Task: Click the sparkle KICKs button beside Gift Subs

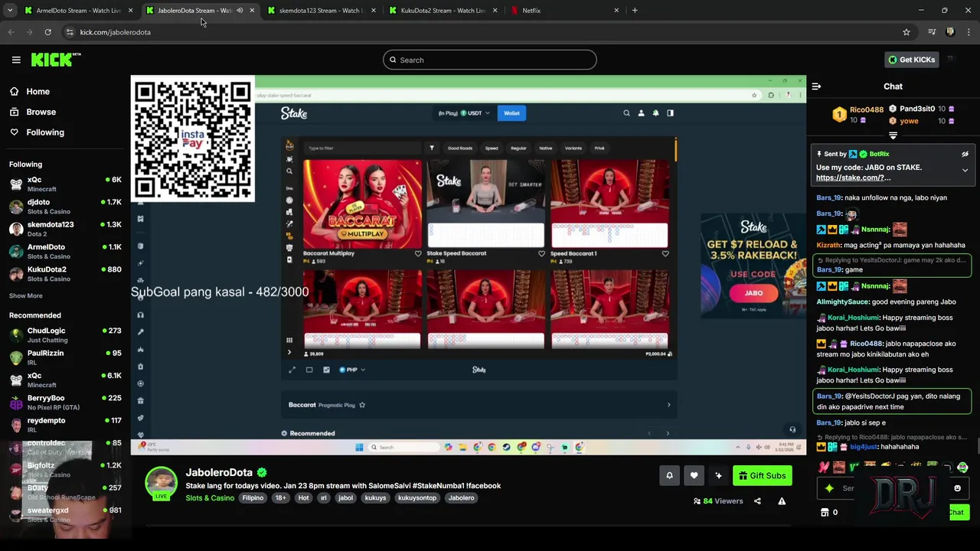Action: coord(718,475)
